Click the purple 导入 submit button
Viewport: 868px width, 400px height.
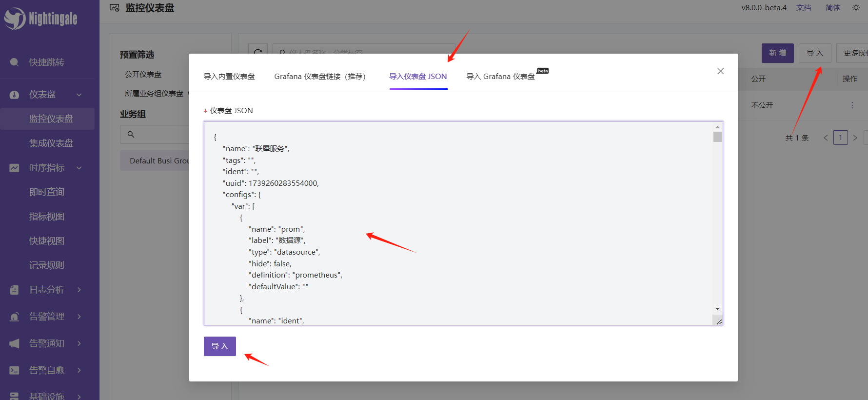(x=219, y=346)
